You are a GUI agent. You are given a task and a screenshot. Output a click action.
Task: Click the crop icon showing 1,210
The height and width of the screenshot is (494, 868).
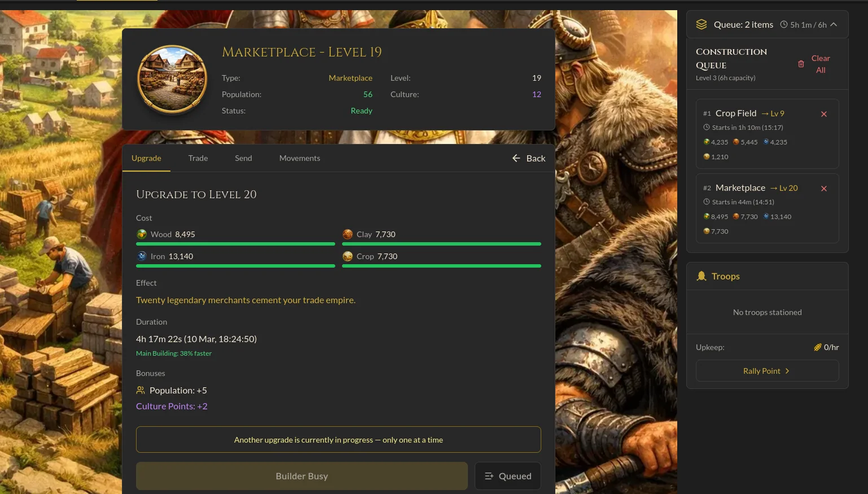tap(707, 156)
